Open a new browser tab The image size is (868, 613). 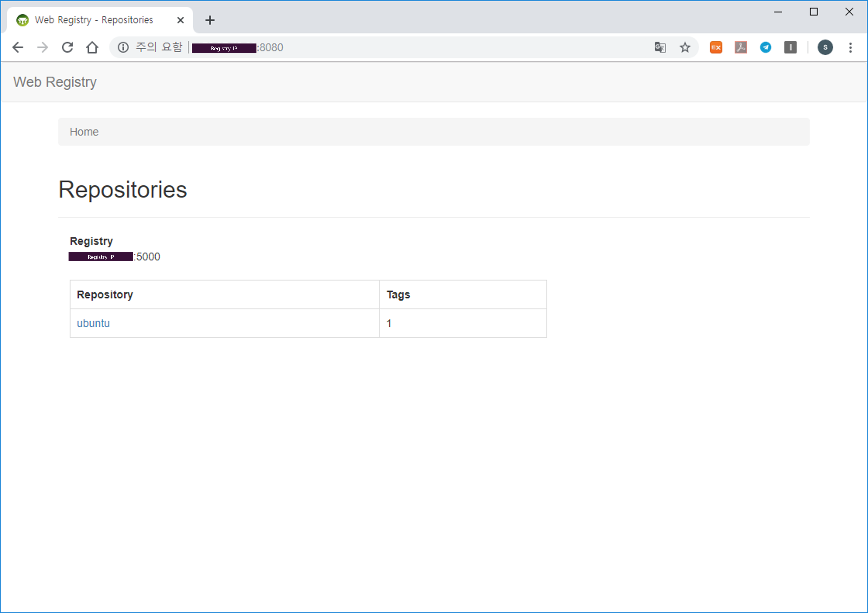tap(210, 20)
